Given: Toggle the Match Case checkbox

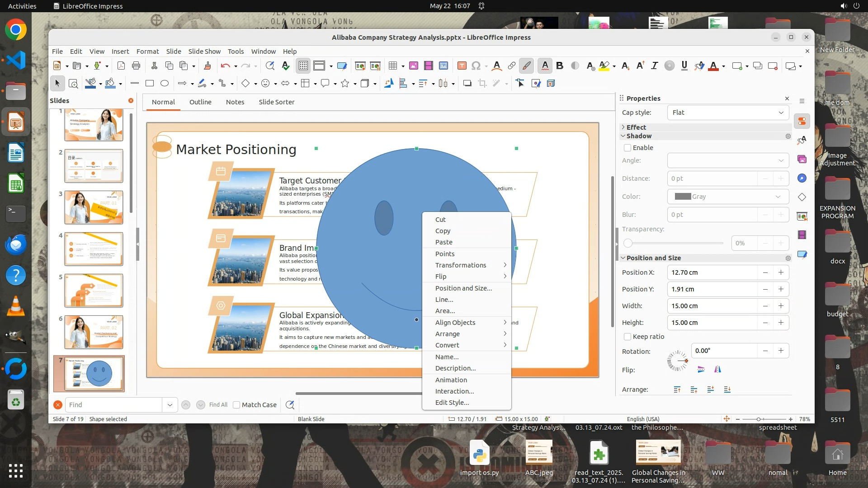Looking at the screenshot, I should (236, 405).
